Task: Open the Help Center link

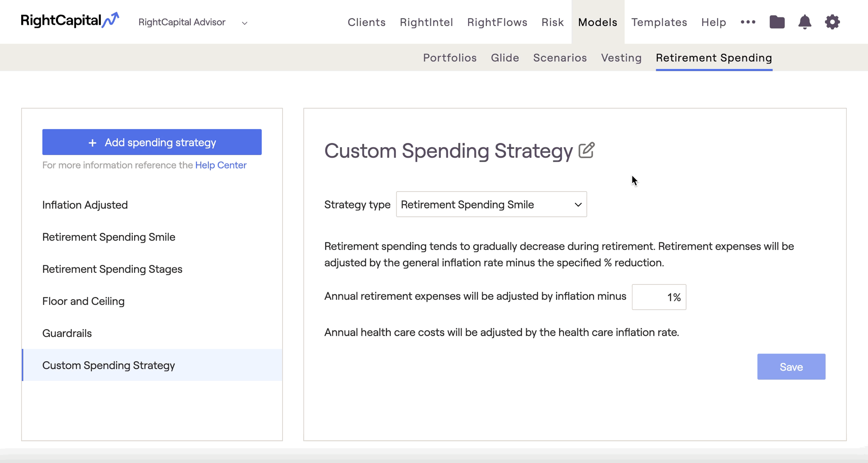Action: [220, 165]
